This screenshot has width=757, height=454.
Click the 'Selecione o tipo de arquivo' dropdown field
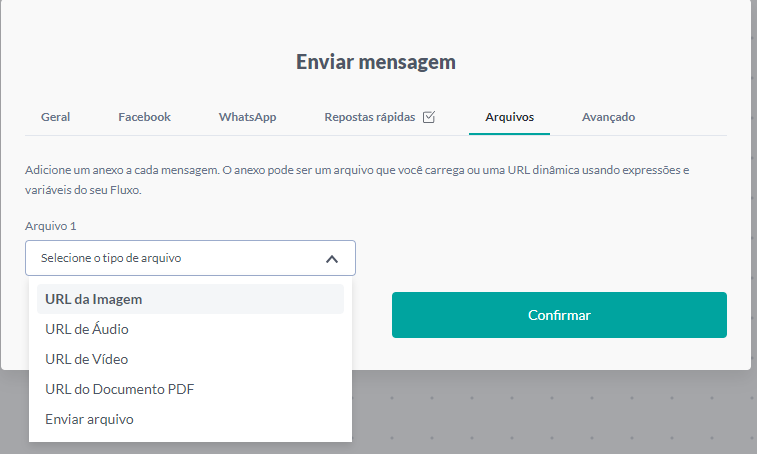click(175, 258)
